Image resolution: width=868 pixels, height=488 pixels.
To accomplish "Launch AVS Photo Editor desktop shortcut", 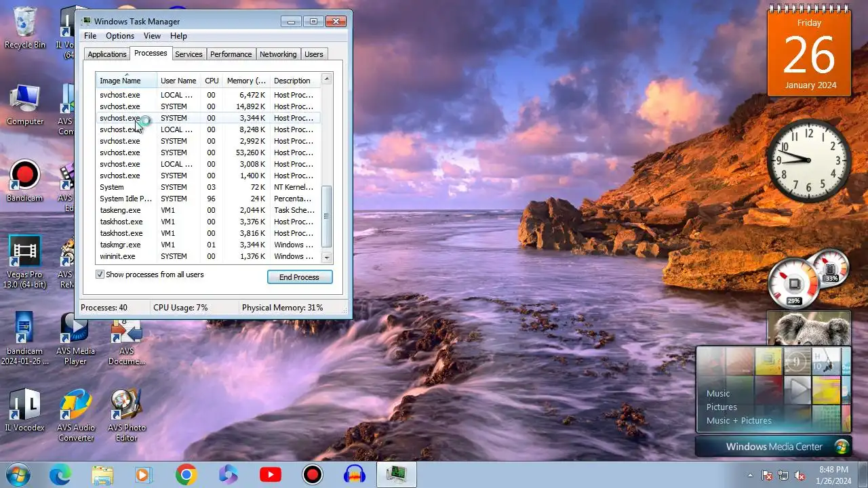I will pyautogui.click(x=127, y=415).
